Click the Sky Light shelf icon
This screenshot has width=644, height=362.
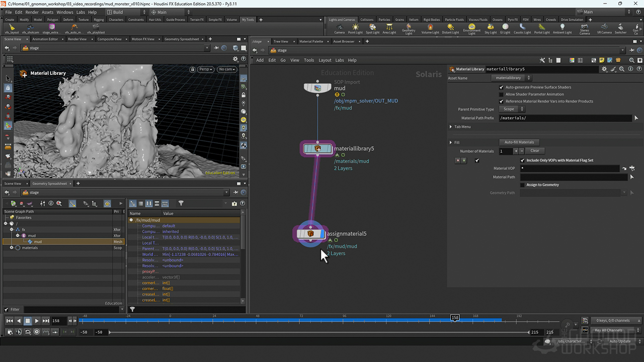491,27
